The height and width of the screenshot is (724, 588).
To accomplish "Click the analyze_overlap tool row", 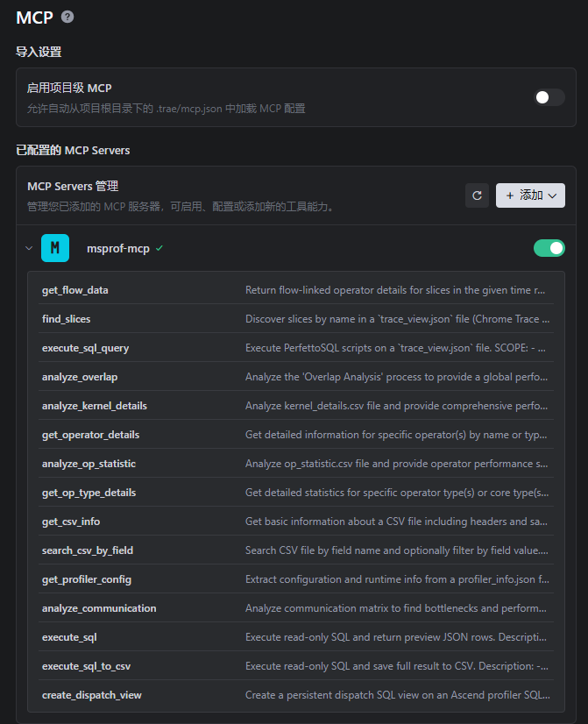I will coord(296,377).
